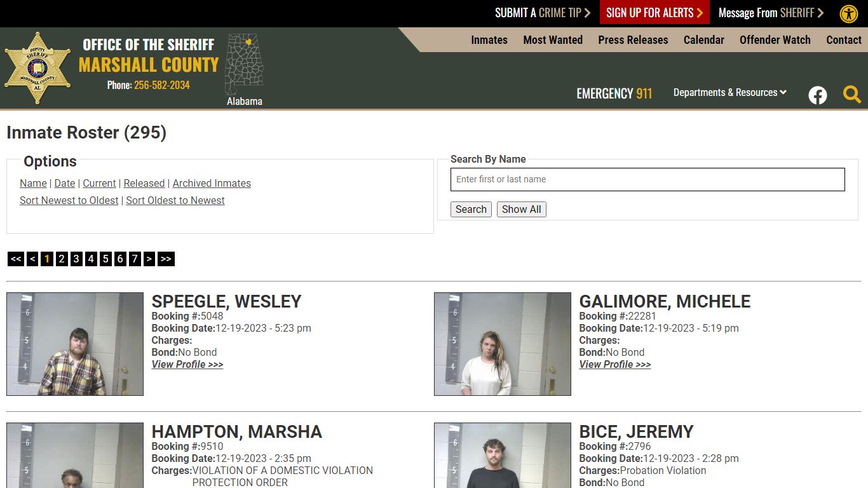868x488 pixels.
Task: Open the Contact page
Action: pos(844,39)
